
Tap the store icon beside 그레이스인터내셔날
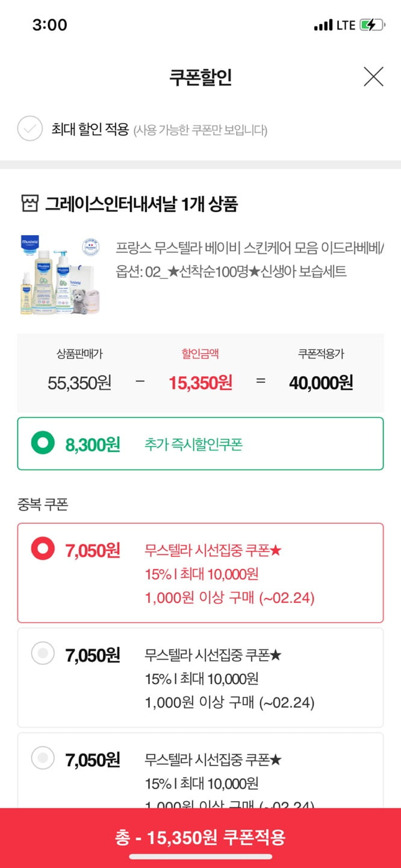click(30, 204)
